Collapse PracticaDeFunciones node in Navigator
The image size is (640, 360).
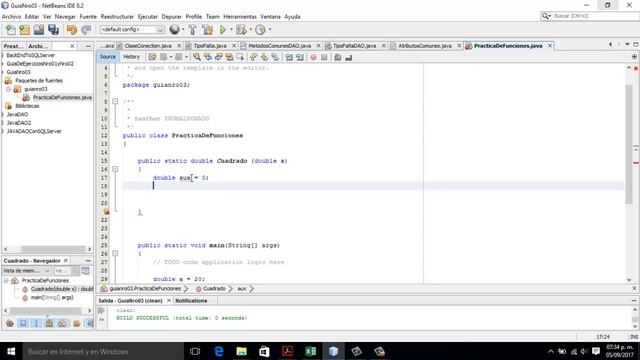(6, 280)
